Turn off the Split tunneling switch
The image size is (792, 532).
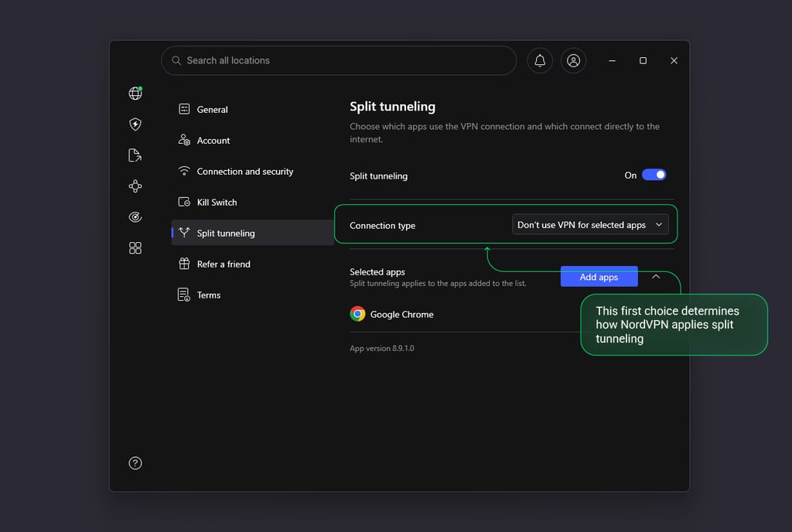(654, 175)
